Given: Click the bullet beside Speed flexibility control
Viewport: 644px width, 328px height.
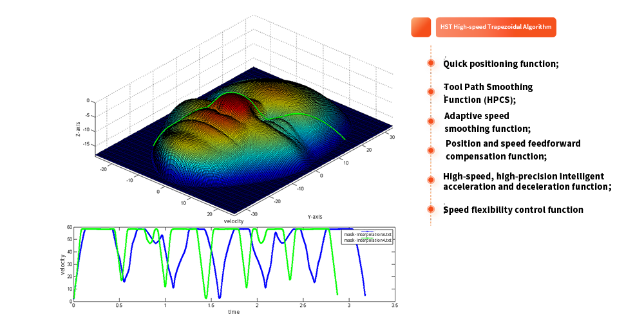Looking at the screenshot, I should coord(433,211).
